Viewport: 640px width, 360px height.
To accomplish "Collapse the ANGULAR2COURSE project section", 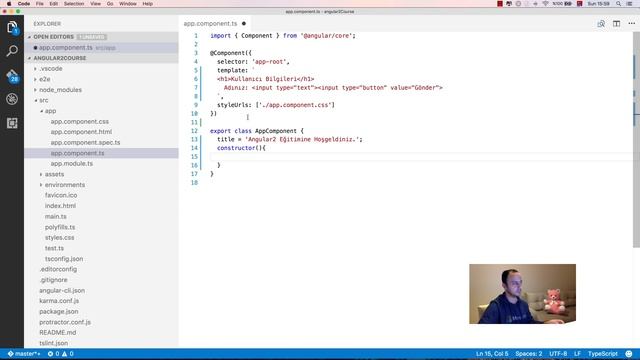I will pyautogui.click(x=29, y=58).
